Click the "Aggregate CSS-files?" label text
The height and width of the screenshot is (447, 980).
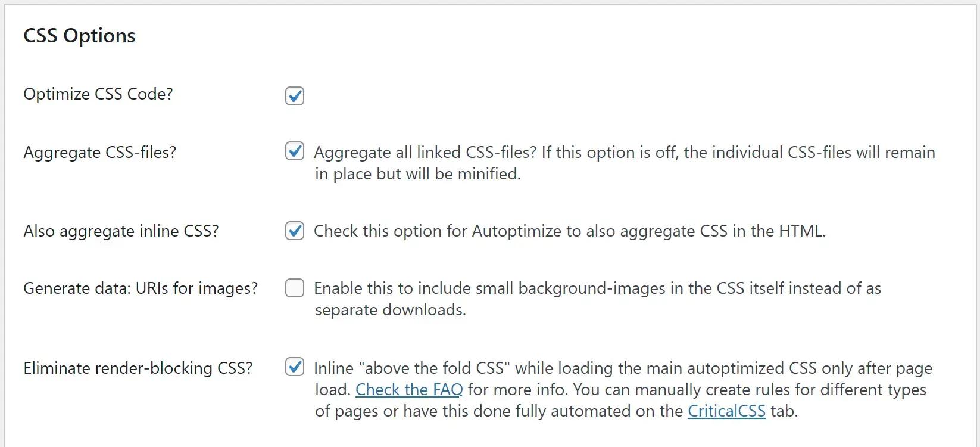point(99,152)
